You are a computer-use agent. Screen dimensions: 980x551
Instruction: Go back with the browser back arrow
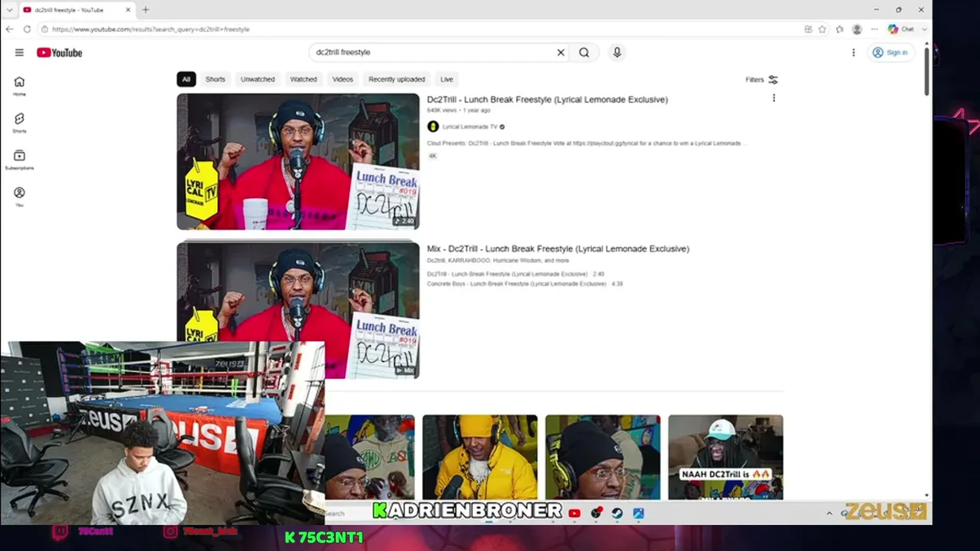pos(9,29)
